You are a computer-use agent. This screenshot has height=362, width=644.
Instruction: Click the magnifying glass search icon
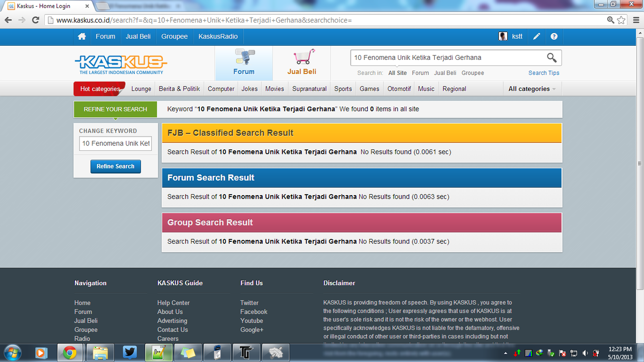tap(552, 58)
